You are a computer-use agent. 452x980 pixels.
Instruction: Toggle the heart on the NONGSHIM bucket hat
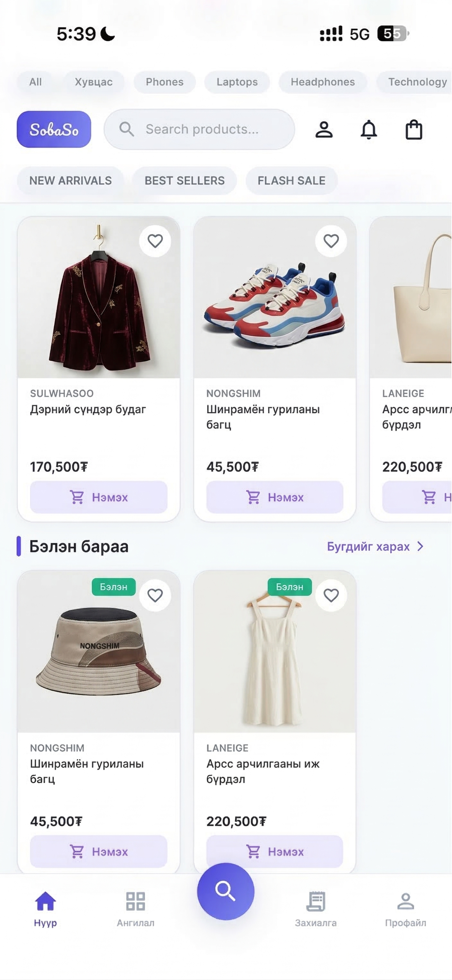(156, 595)
